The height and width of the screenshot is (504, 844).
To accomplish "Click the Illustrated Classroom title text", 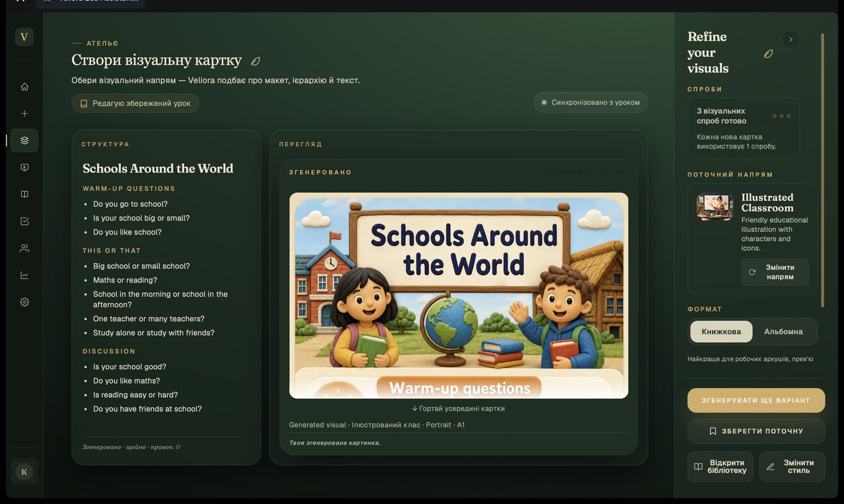I will pyautogui.click(x=767, y=202).
